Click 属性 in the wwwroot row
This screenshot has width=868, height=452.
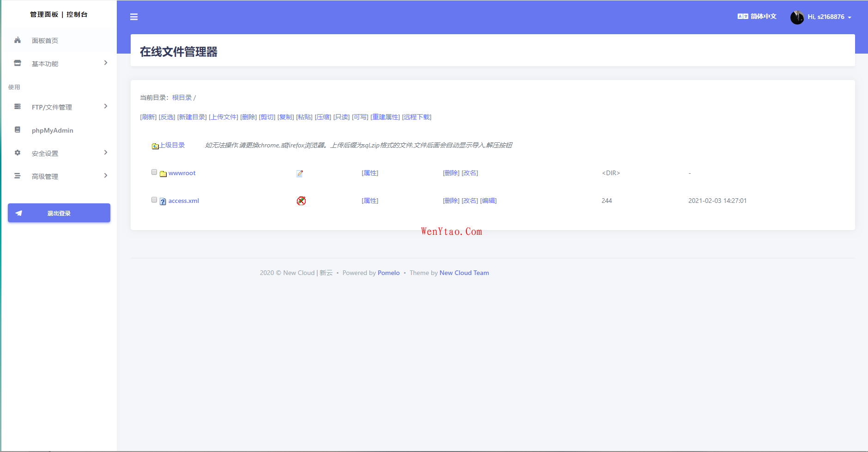click(x=370, y=173)
